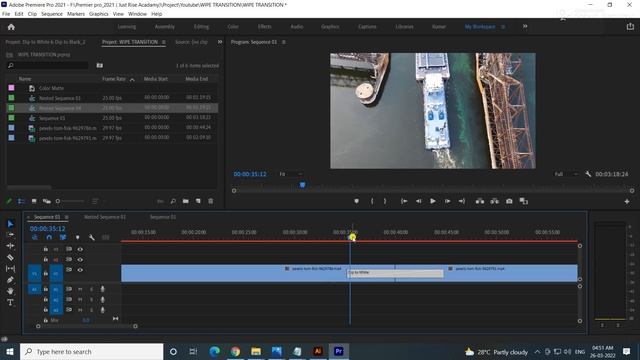Switch Project panel to Icon view
This screenshot has width=640, height=360.
34,201
